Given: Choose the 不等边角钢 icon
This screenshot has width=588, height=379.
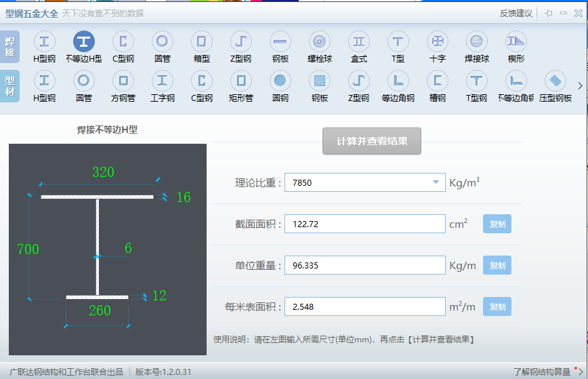Looking at the screenshot, I should coord(516,81).
